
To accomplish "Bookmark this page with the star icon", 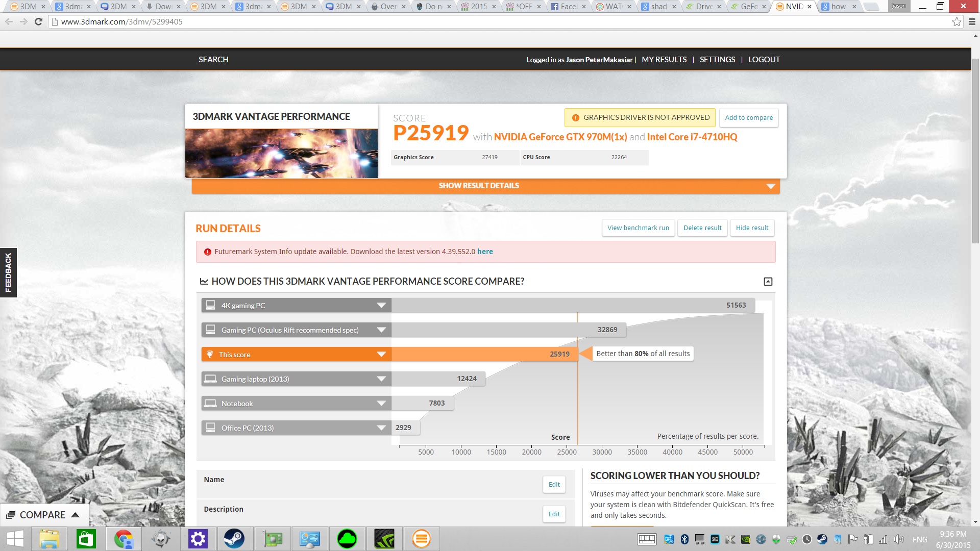I will 957,21.
